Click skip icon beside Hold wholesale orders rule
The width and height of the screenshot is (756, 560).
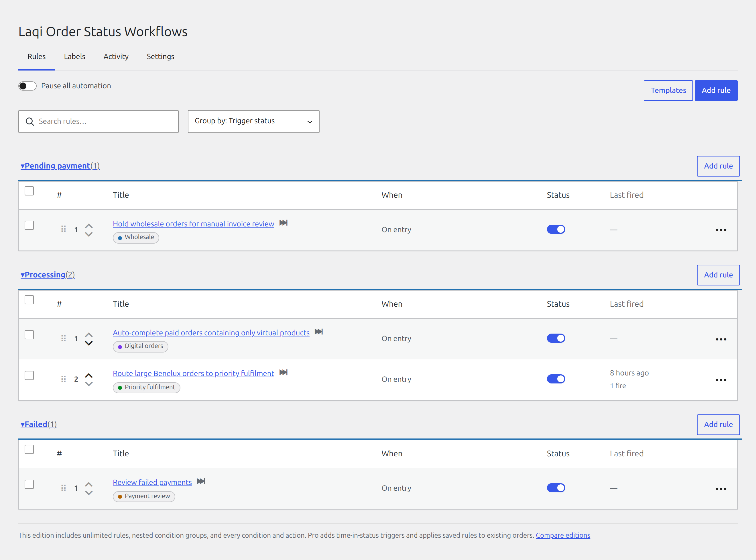[x=283, y=223]
